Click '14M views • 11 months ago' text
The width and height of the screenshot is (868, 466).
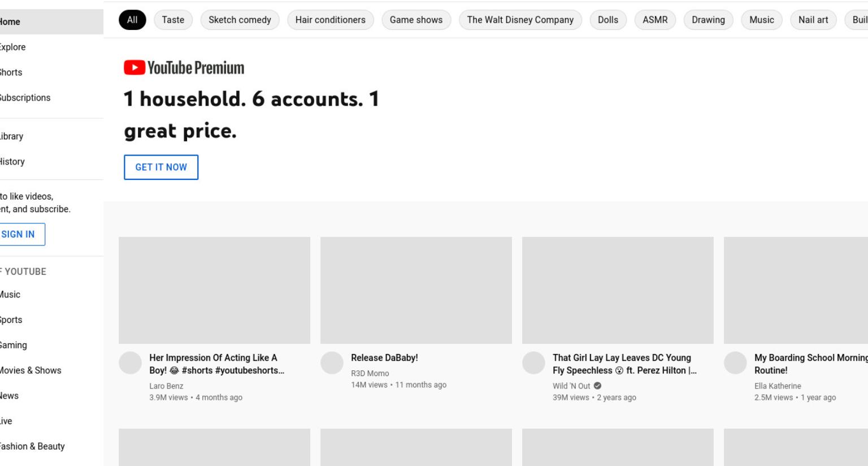(x=398, y=385)
